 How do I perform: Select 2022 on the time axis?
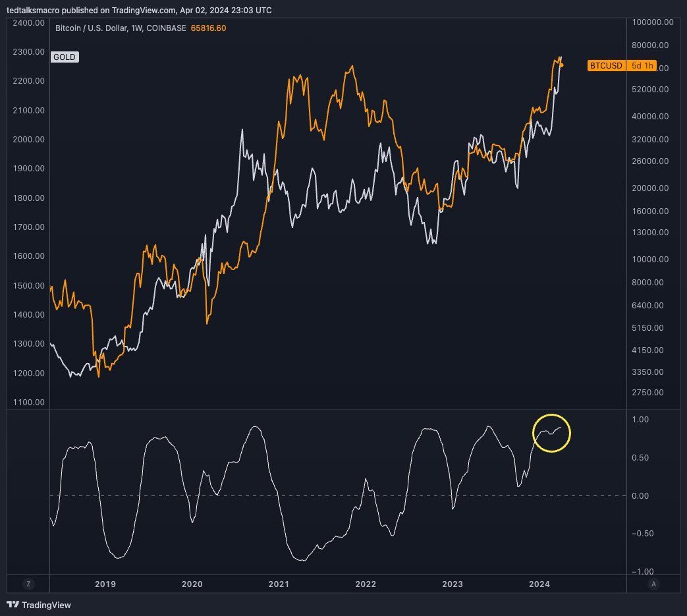pos(366,584)
